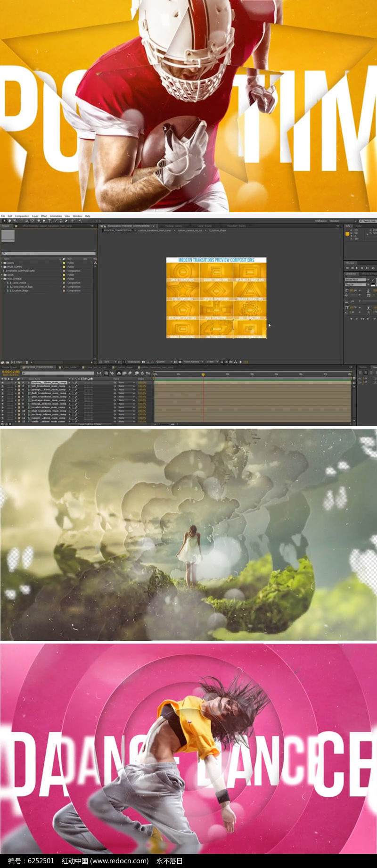Click the current time indicator marker in timeline
The width and height of the screenshot is (377, 868).
[203, 374]
